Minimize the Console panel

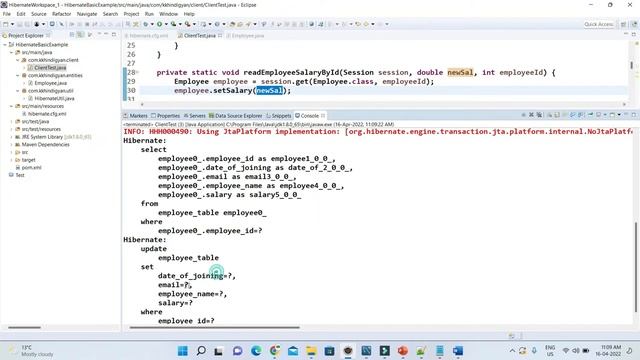point(626,114)
